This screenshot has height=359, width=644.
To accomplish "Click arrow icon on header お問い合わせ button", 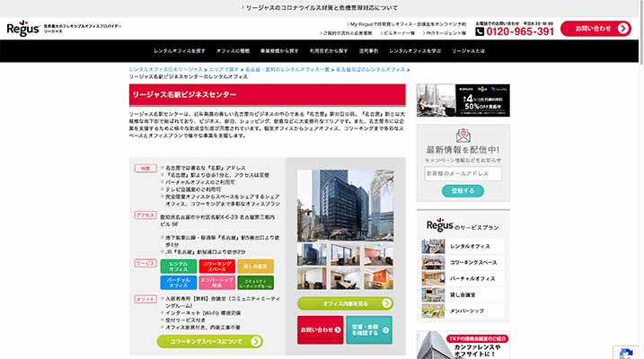I will pos(623,29).
